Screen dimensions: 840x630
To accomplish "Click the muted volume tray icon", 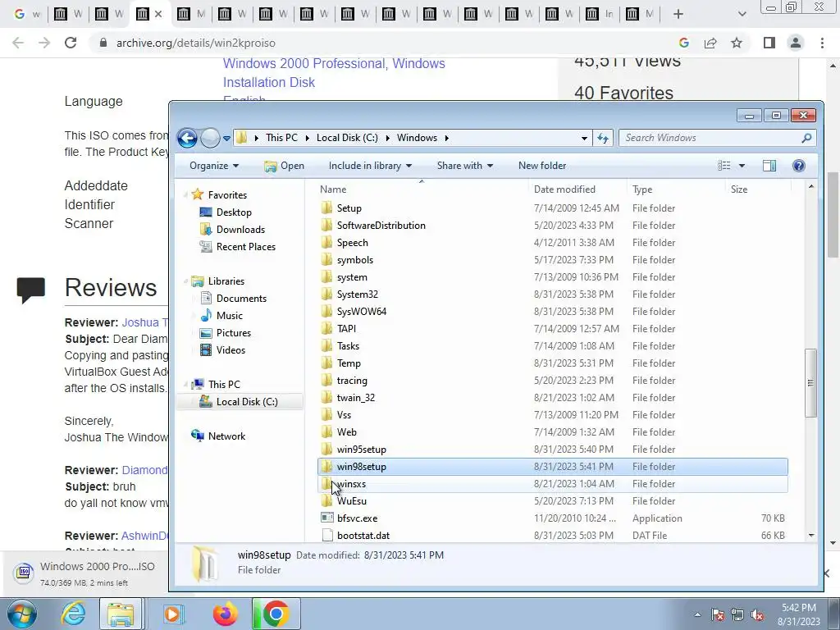I will [x=757, y=614].
